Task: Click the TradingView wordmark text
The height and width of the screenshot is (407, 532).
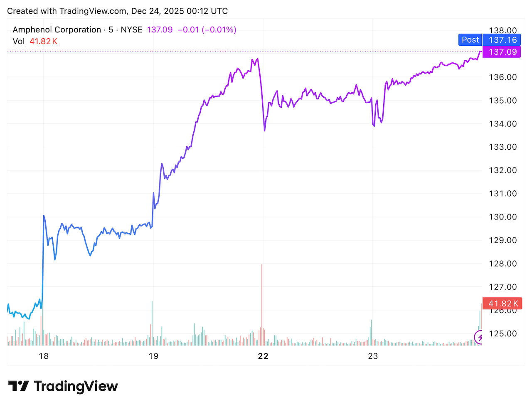Action: [76, 386]
